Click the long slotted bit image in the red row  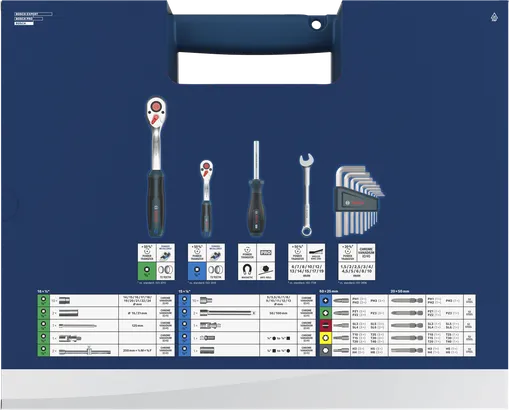point(407,325)
